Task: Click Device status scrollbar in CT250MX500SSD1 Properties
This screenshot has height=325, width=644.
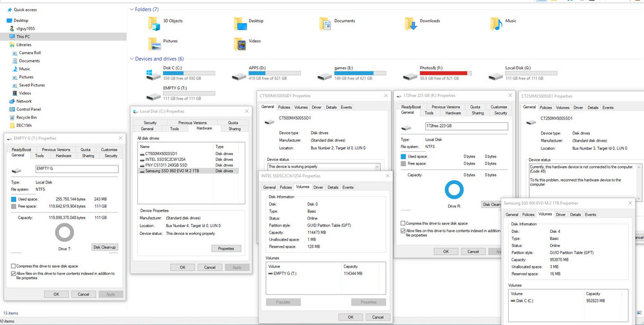Action: pos(638,182)
